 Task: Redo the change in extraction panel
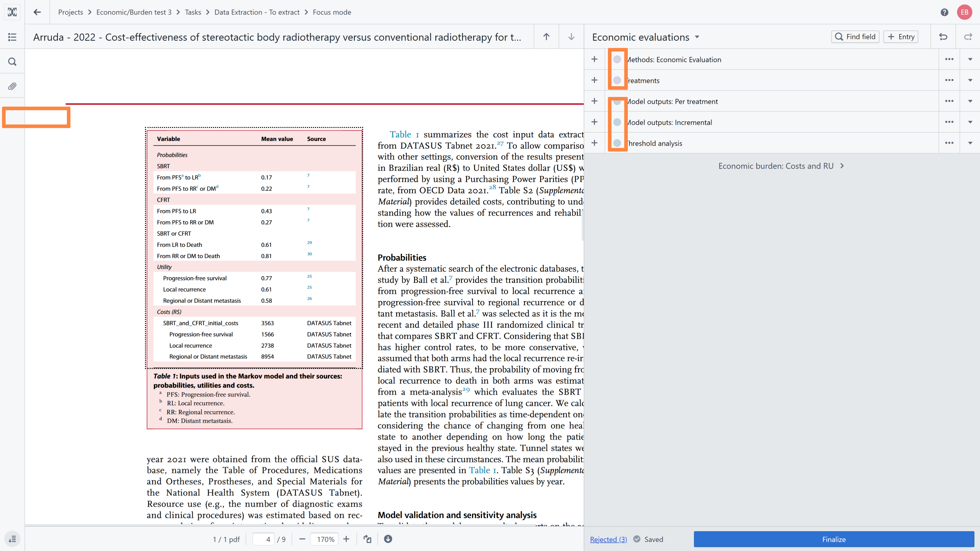pos(968,37)
